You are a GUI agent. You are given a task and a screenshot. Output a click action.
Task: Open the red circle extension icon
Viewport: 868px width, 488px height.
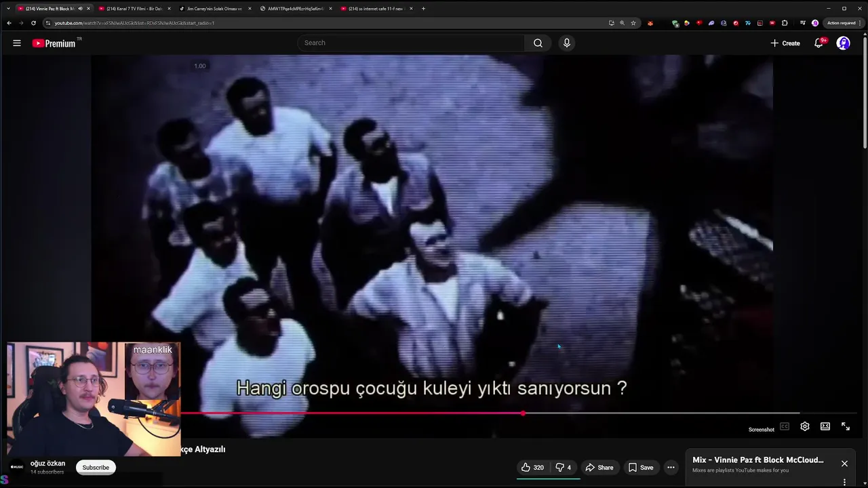736,23
